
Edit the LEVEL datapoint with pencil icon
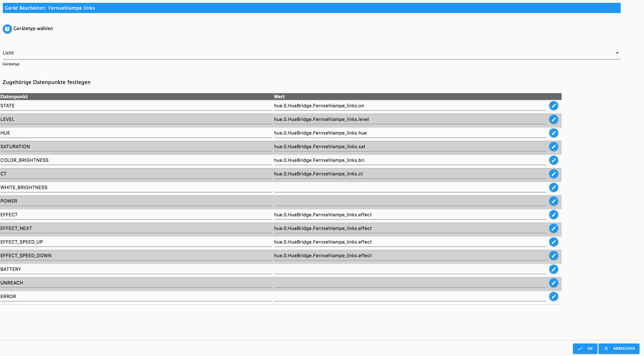click(553, 119)
